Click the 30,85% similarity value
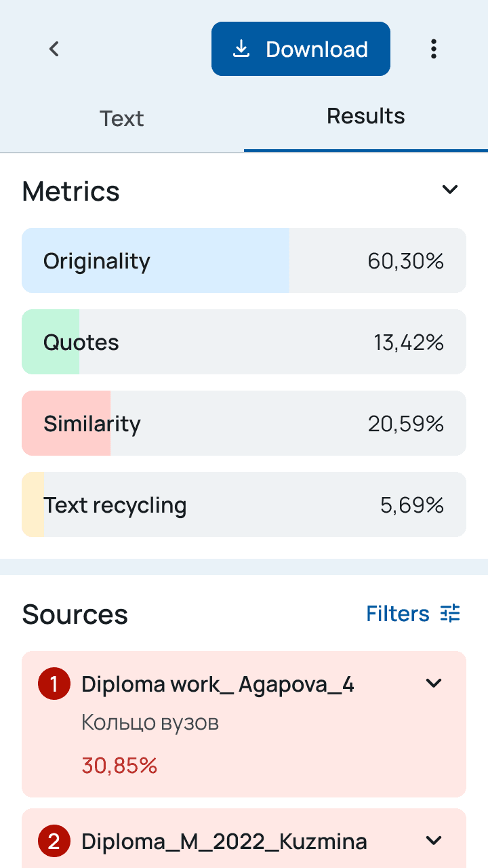Image resolution: width=488 pixels, height=868 pixels. pos(119,766)
